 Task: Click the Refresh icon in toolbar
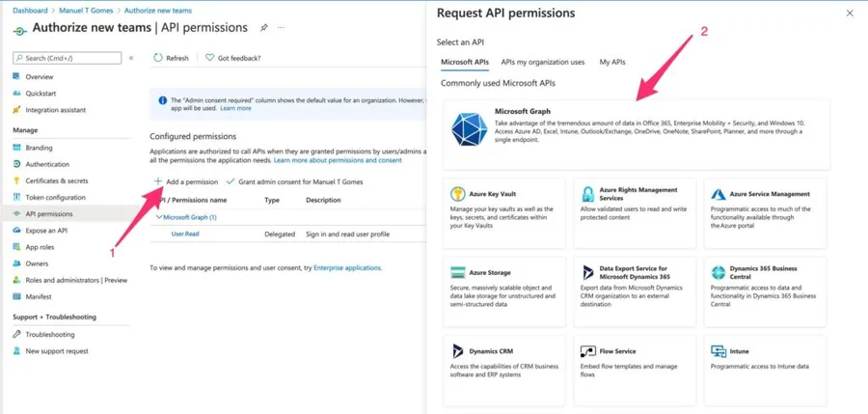158,58
